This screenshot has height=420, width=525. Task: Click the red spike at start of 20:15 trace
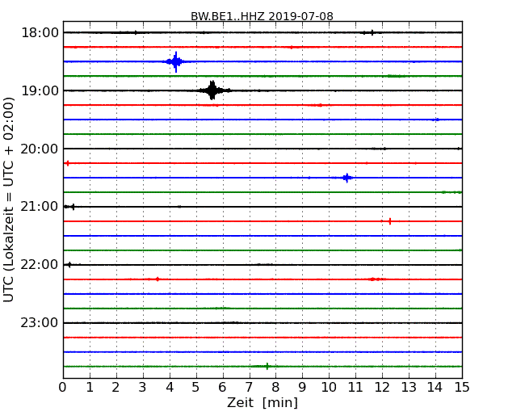(68, 163)
